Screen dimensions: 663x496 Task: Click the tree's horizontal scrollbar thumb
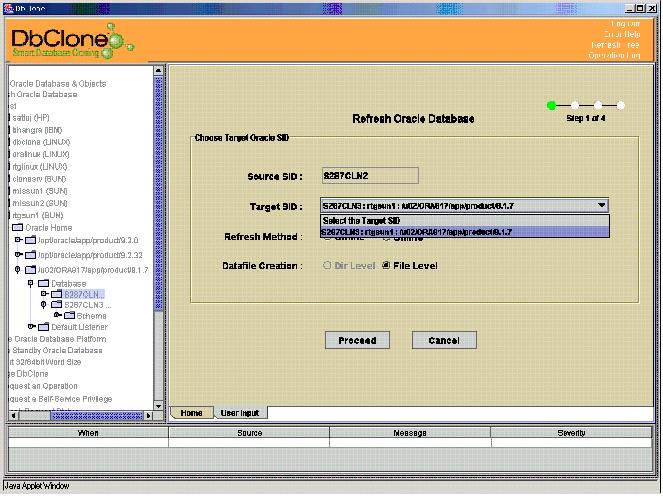tap(97, 416)
